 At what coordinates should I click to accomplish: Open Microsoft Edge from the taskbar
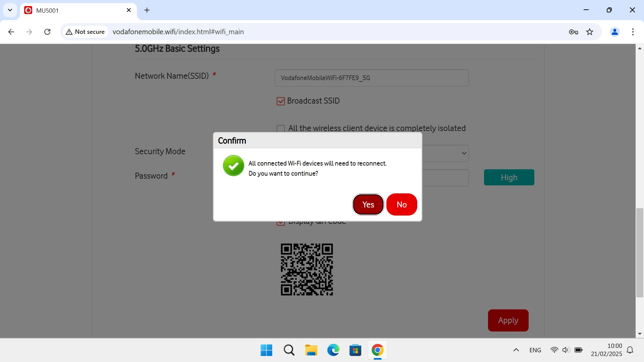[x=333, y=350]
